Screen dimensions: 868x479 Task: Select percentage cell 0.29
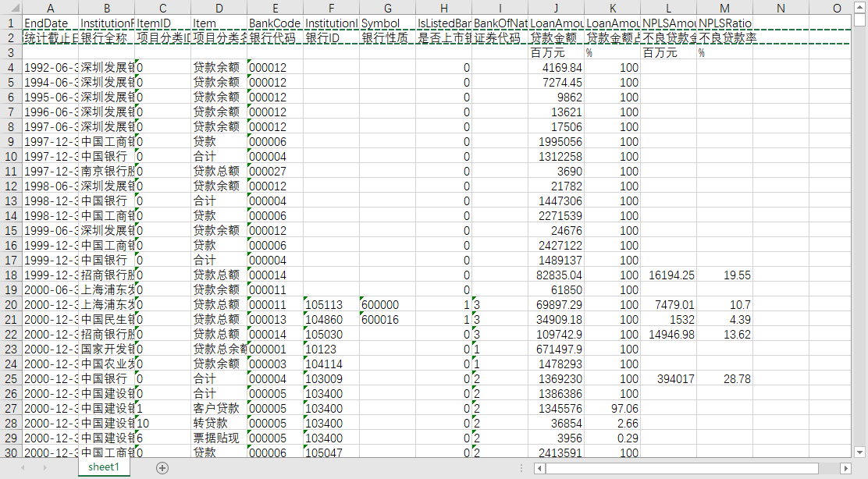pyautogui.click(x=612, y=438)
